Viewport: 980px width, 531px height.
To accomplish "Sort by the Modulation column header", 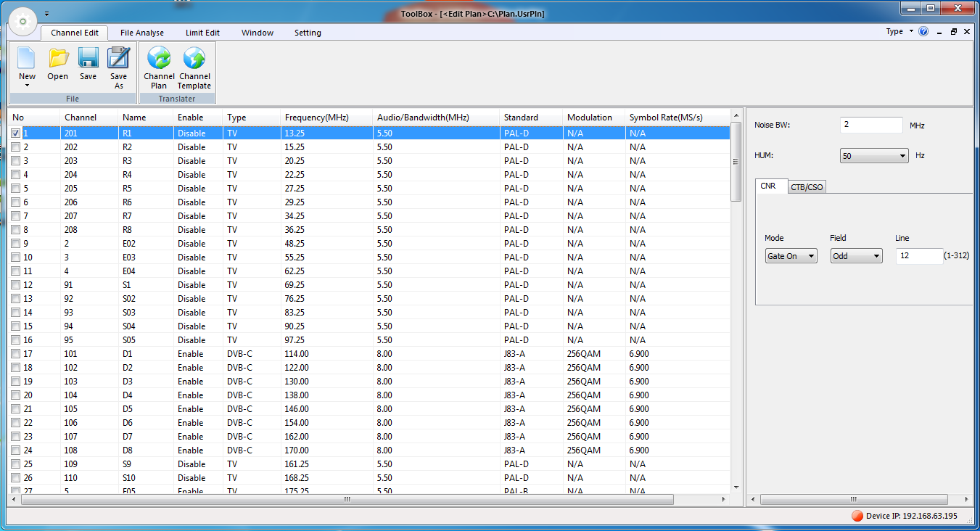I will coord(594,118).
